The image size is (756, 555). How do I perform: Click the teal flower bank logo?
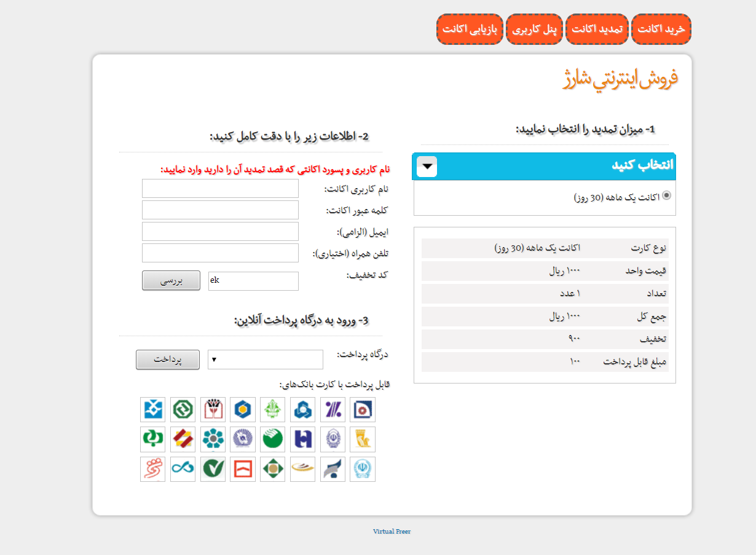[x=213, y=439]
